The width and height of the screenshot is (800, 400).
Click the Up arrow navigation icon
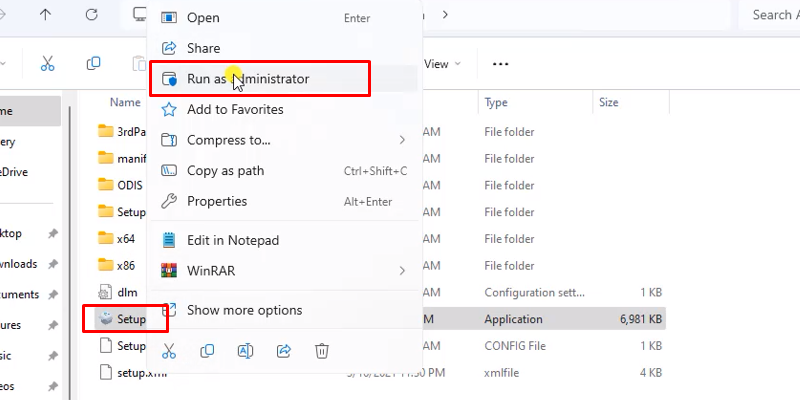(46, 15)
